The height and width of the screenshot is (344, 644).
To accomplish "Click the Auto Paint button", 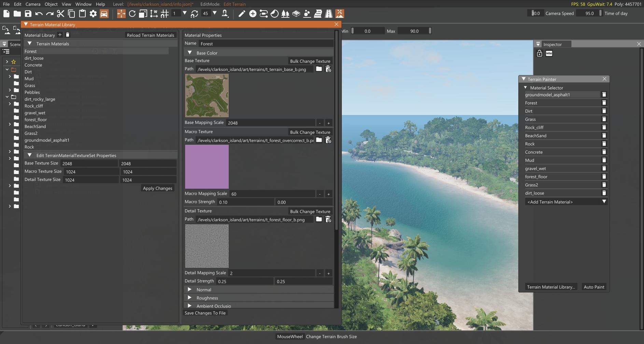I will 594,287.
